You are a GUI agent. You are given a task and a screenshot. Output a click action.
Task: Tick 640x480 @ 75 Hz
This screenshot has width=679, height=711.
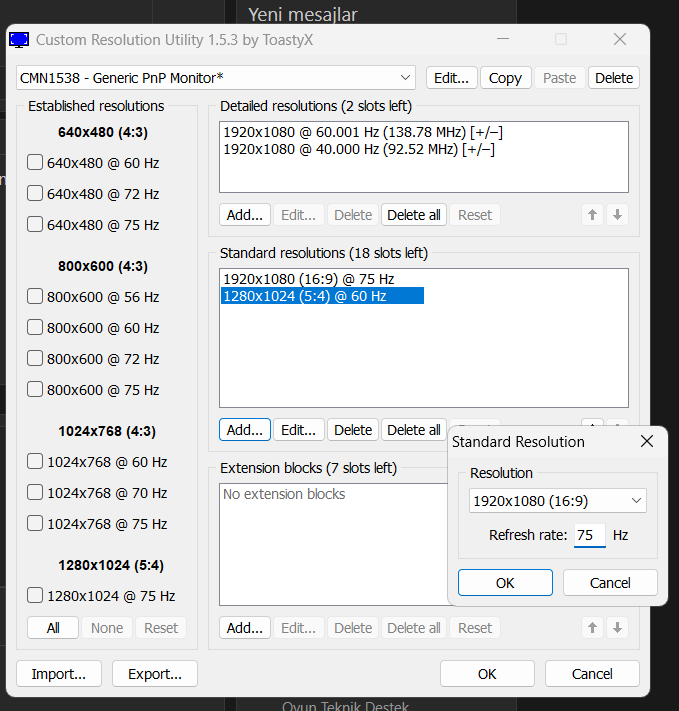coord(35,224)
